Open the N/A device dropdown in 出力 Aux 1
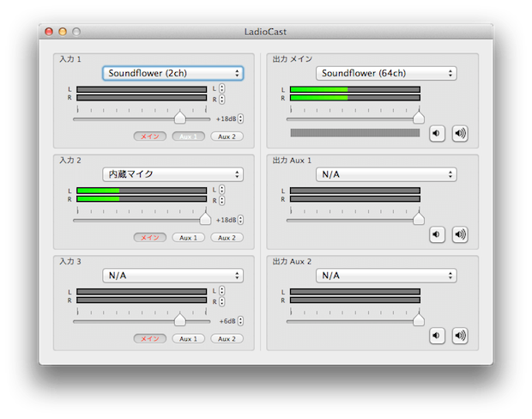 coord(385,174)
